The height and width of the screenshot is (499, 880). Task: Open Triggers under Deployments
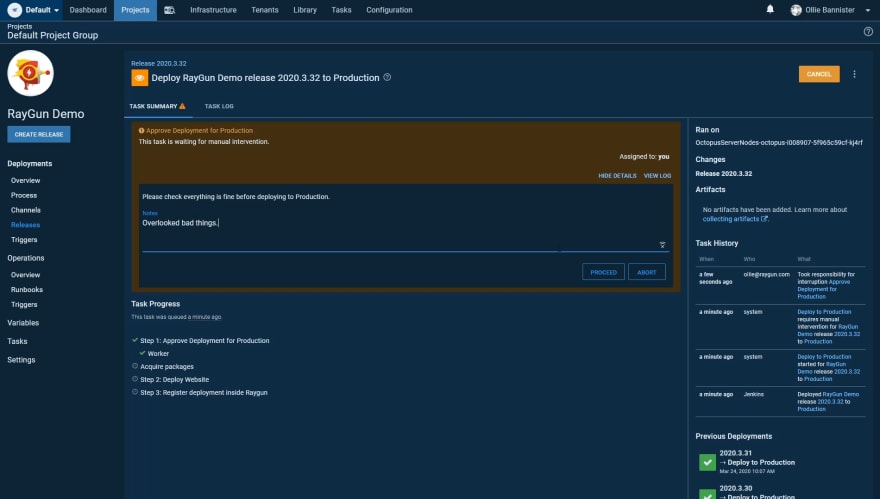click(24, 240)
